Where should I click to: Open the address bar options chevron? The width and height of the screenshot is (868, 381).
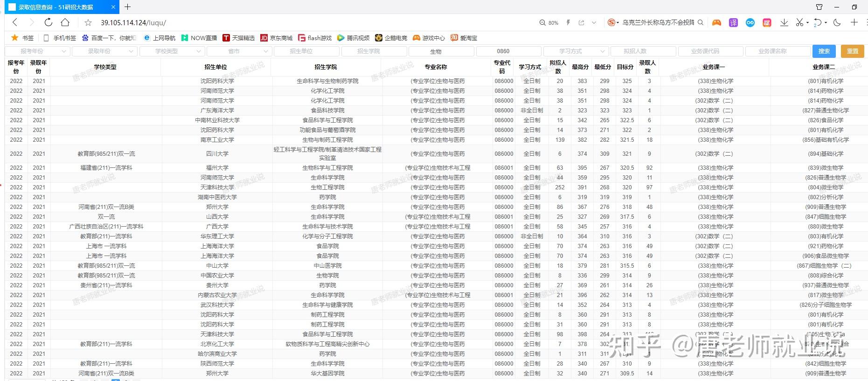pos(594,22)
